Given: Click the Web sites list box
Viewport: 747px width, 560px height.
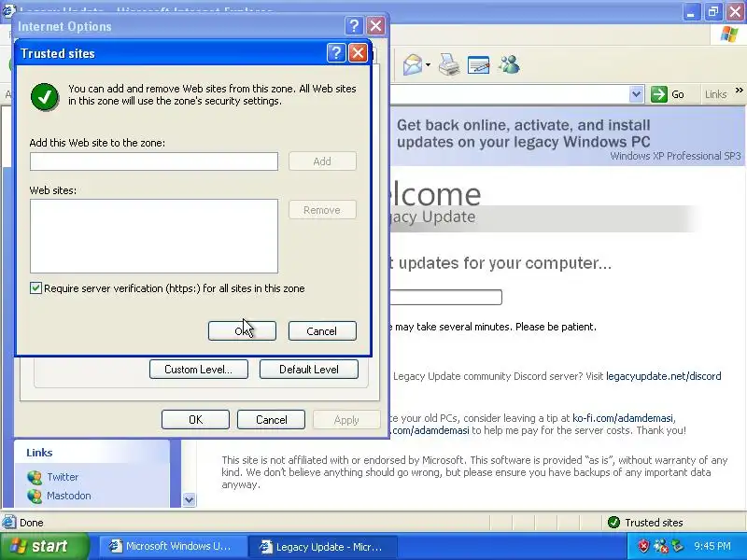Looking at the screenshot, I should tap(154, 236).
